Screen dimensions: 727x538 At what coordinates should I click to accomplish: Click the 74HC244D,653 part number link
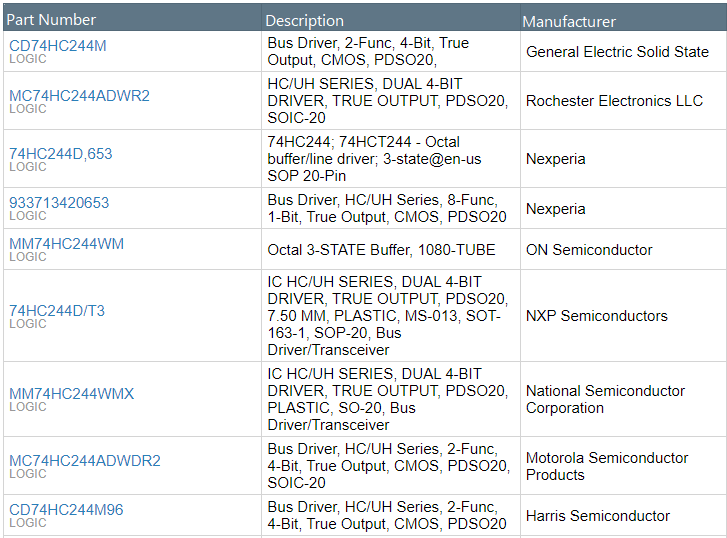pyautogui.click(x=60, y=154)
